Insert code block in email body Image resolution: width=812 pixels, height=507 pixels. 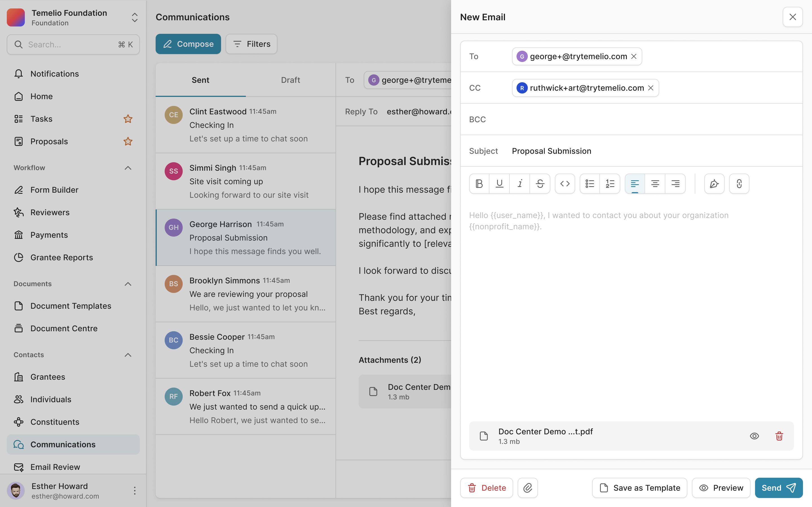tap(565, 184)
